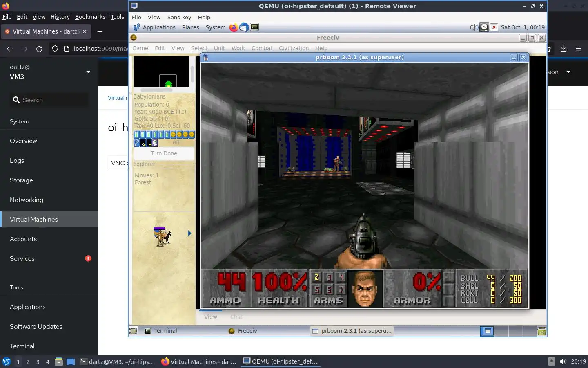Switch to host workspace 2
Viewport: 588px width, 368px height.
click(28, 361)
